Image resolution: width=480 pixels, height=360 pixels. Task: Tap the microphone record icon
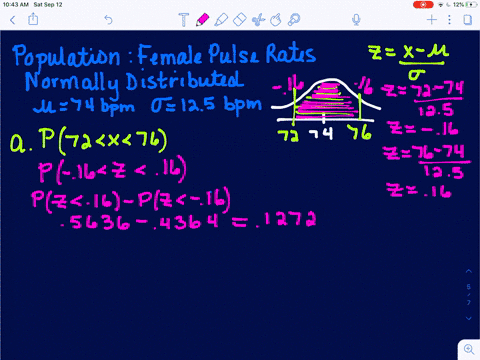(x=356, y=20)
